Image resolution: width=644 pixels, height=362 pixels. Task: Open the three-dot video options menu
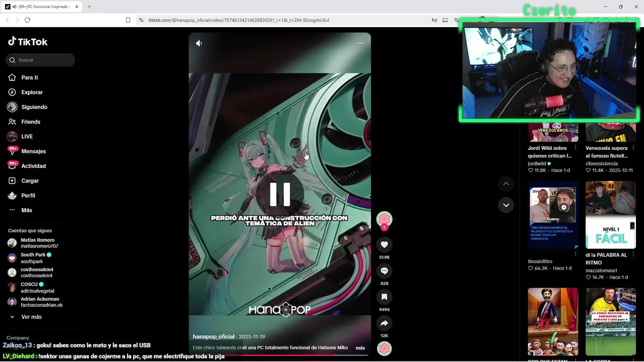pos(360,43)
